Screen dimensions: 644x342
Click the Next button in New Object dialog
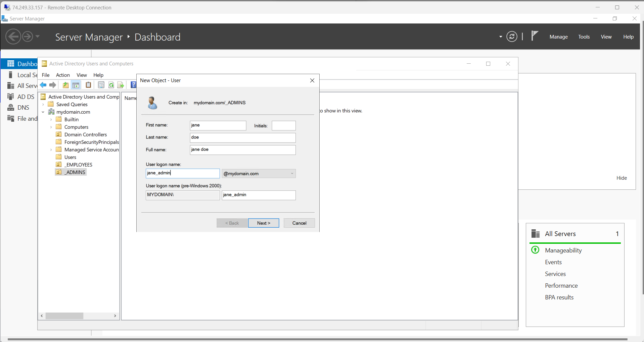click(x=263, y=223)
